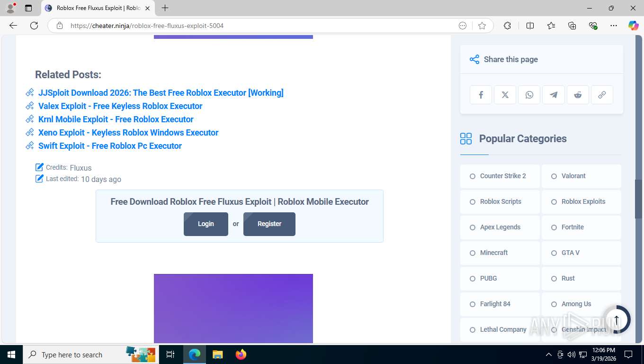This screenshot has width=644, height=364.
Task: Click Microsoft Edge taskbar icon
Action: point(194,355)
